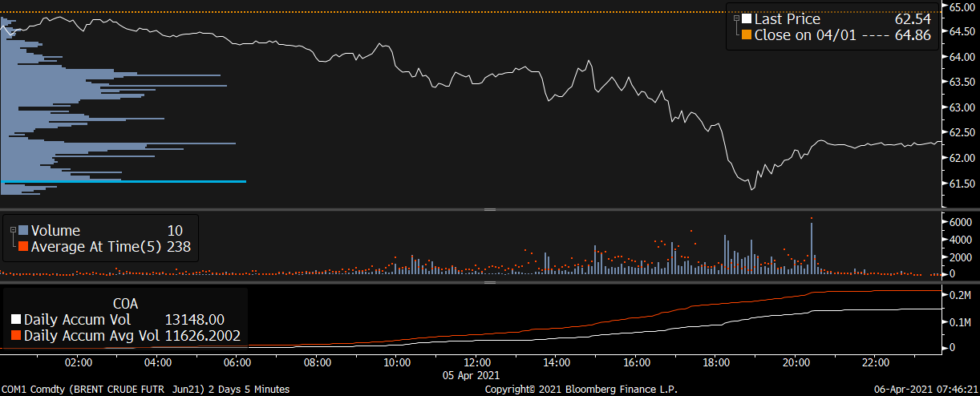Click the 64.00 price axis label
The height and width of the screenshot is (396, 980).
pos(962,57)
